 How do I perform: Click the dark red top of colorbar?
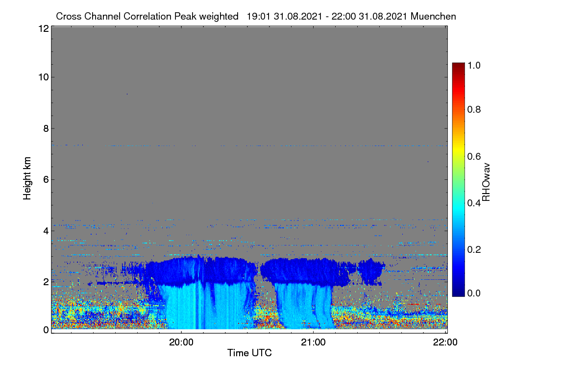pyautogui.click(x=458, y=65)
